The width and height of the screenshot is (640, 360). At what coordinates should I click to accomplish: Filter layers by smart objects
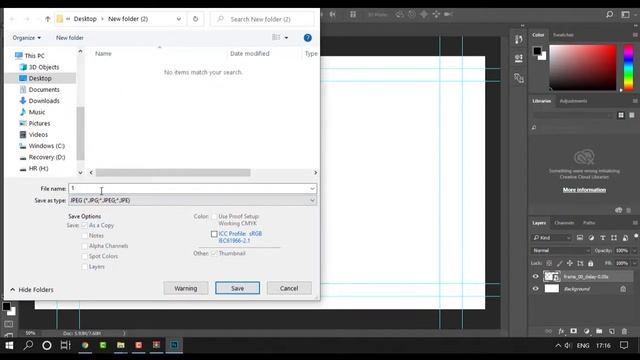(x=625, y=238)
